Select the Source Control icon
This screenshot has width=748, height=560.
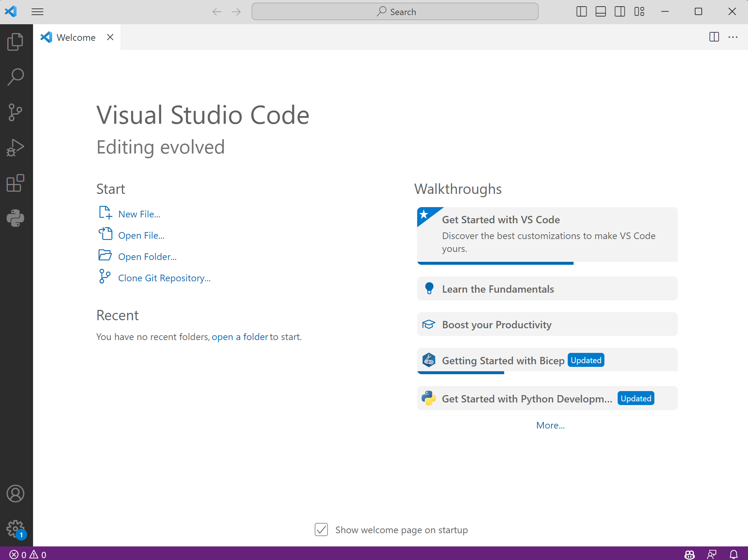[x=16, y=111]
